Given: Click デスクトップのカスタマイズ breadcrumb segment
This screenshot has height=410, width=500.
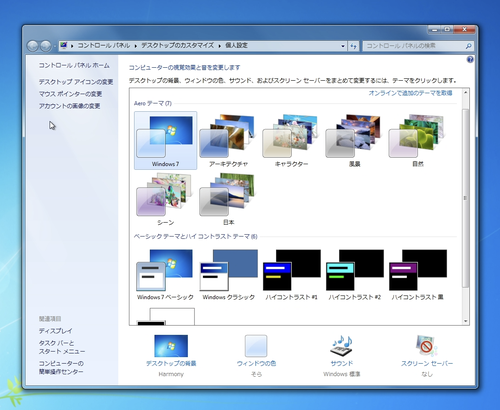Looking at the screenshot, I should coord(177,46).
